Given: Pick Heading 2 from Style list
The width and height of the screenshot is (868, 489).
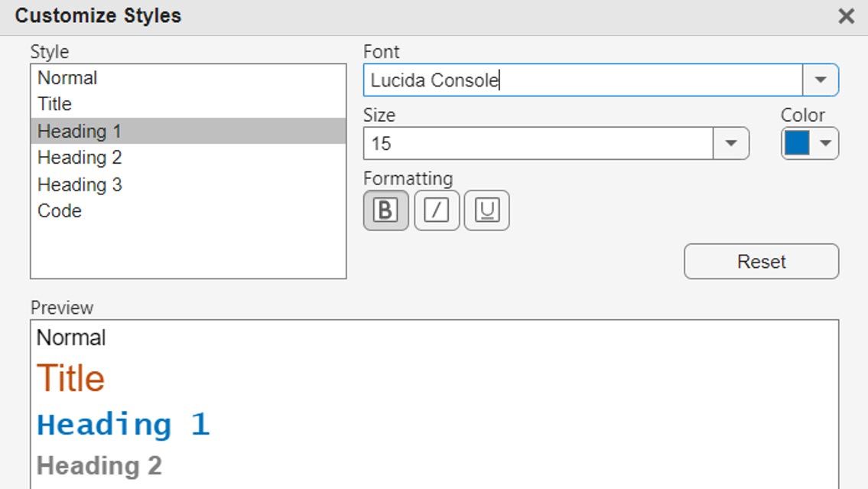Looking at the screenshot, I should (80, 158).
